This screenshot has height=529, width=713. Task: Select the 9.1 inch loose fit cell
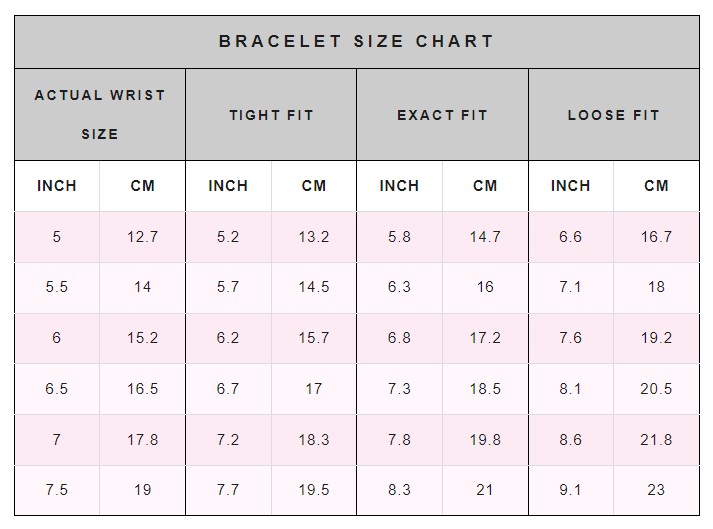(571, 490)
